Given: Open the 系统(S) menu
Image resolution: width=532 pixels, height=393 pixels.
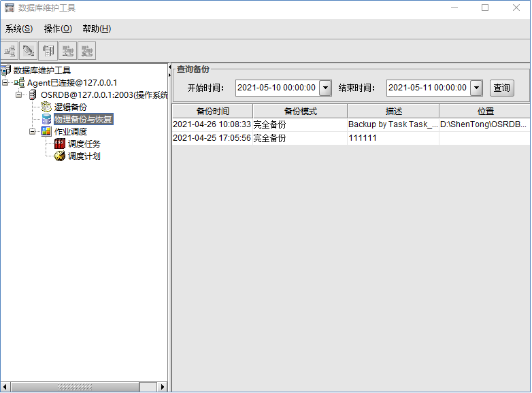Looking at the screenshot, I should point(19,29).
